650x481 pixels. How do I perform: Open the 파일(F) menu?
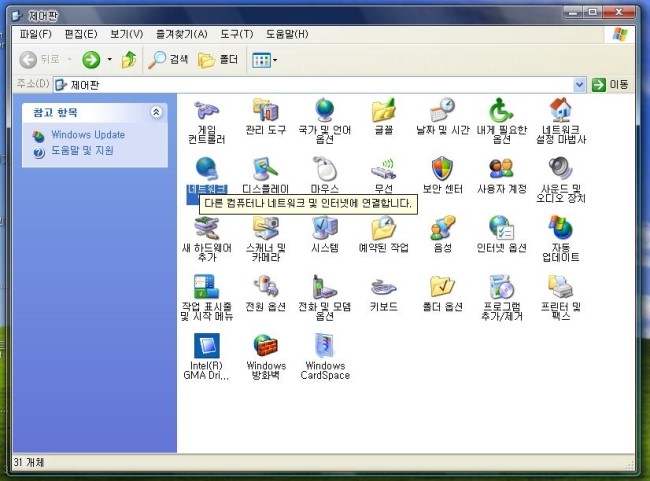tap(36, 34)
